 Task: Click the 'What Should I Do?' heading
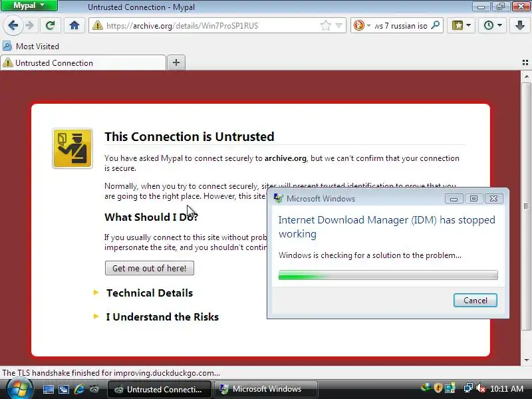(x=151, y=217)
